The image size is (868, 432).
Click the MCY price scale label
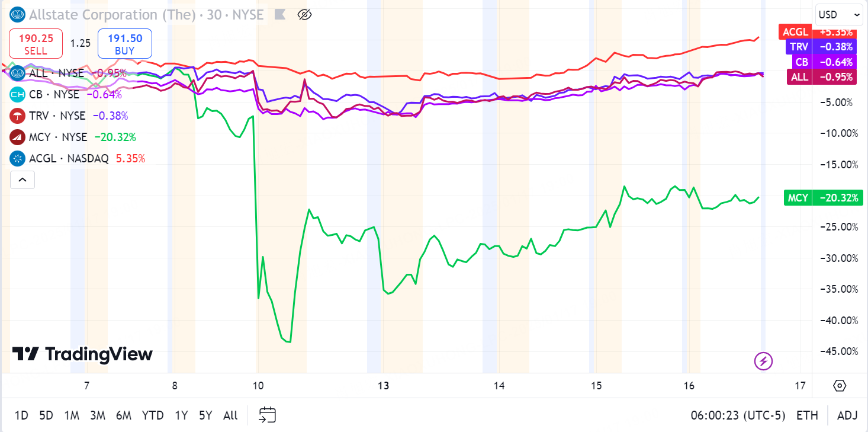click(824, 198)
